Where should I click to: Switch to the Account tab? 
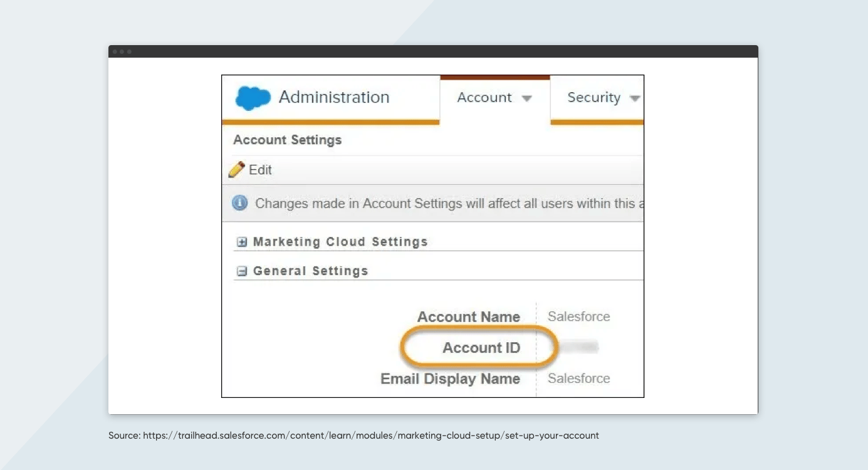click(x=484, y=98)
